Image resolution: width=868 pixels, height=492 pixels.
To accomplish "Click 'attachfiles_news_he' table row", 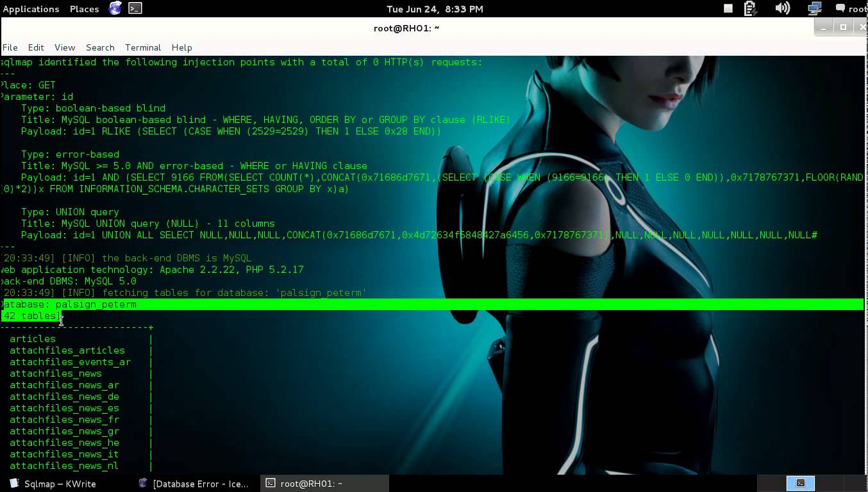I will coord(64,443).
